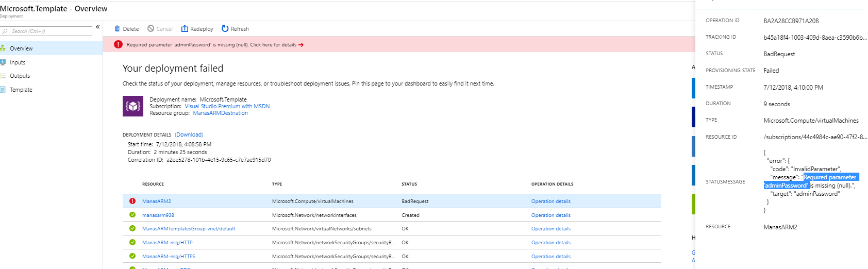Click the green check beside ManasARM-nsg/HTTPS
This screenshot has height=269, width=868.
coord(132,256)
